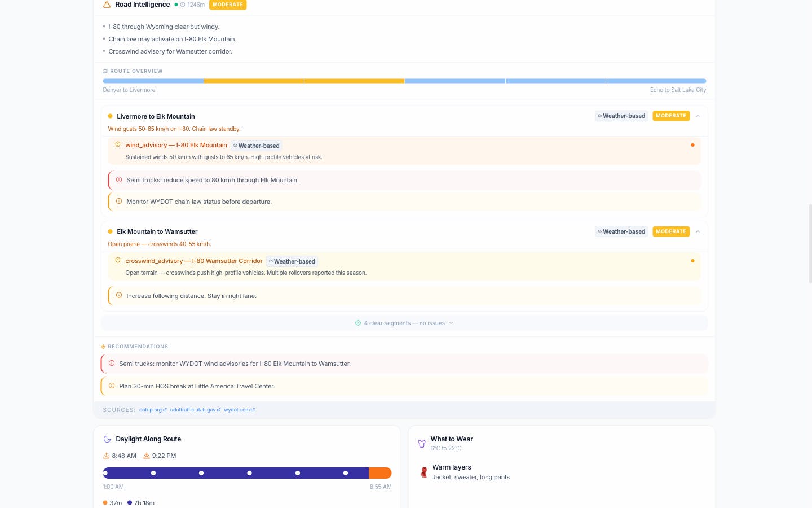The width and height of the screenshot is (812, 508).
Task: Open the udottraffic.utah.gov source link
Action: [195, 410]
